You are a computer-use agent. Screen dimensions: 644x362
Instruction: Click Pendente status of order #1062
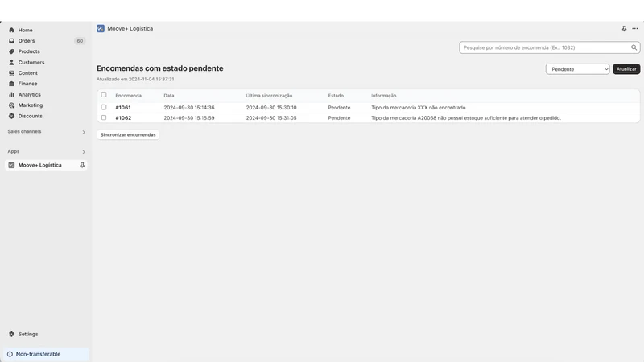(339, 117)
